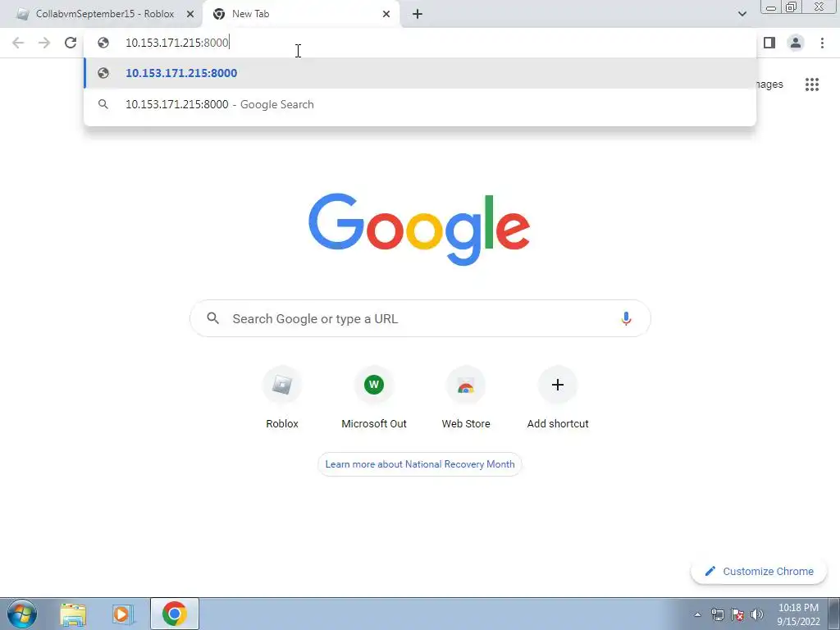This screenshot has height=630, width=840.
Task: Select the New Tab tab
Action: click(302, 14)
